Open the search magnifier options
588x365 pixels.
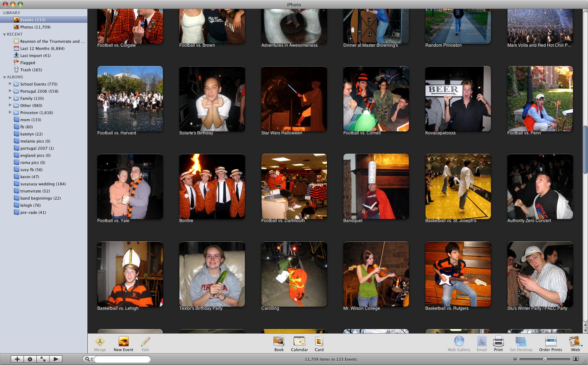click(x=88, y=359)
